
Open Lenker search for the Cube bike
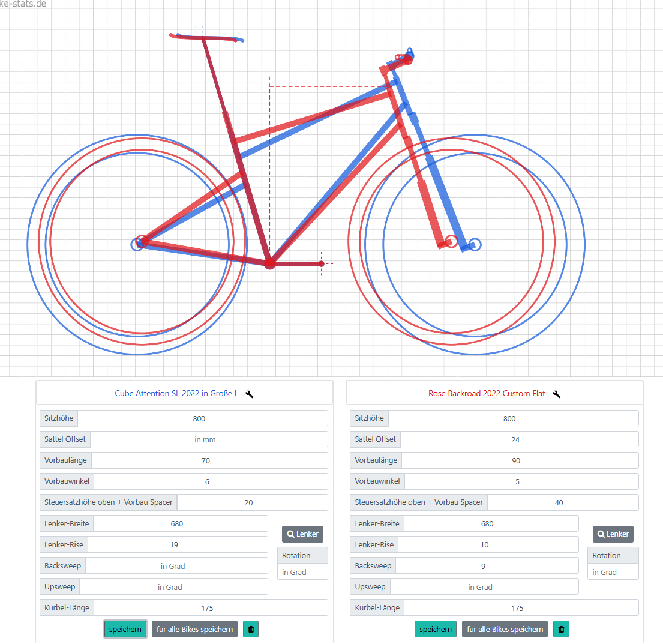coord(303,534)
